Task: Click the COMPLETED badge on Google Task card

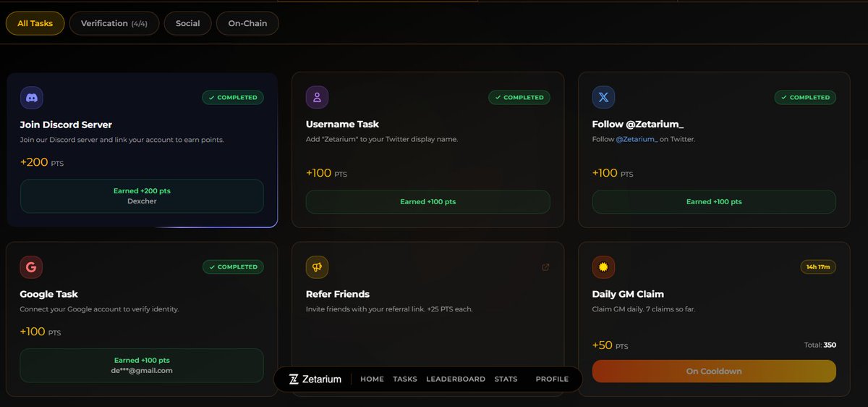Action: pos(233,267)
